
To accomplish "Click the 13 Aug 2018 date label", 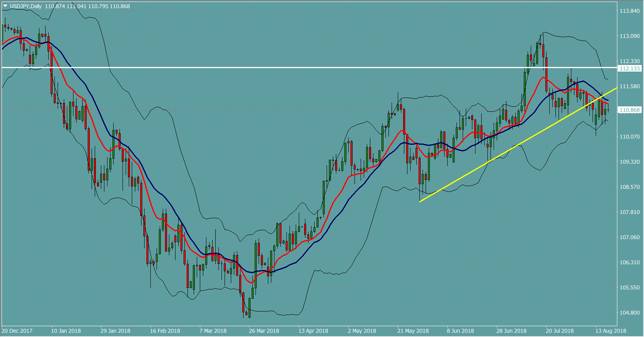I will point(610,331).
